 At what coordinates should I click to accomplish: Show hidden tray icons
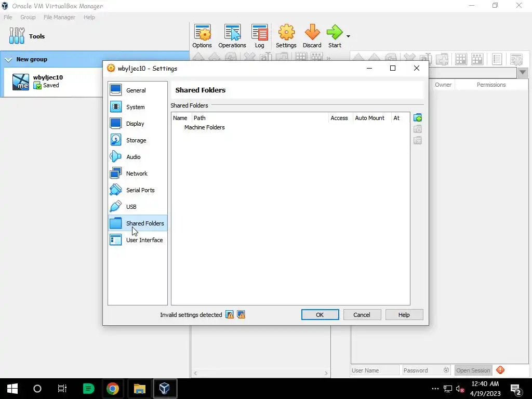435,389
